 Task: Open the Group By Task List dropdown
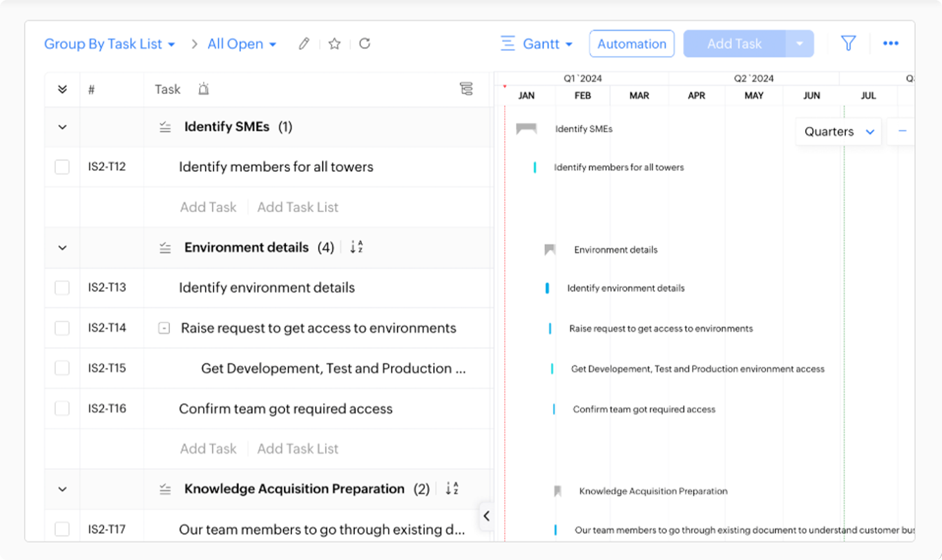coord(109,44)
